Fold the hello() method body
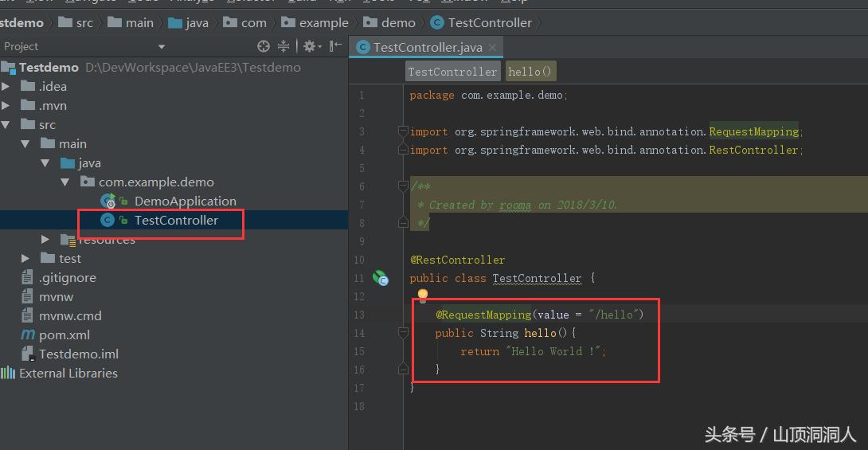Image resolution: width=868 pixels, height=450 pixels. (403, 333)
